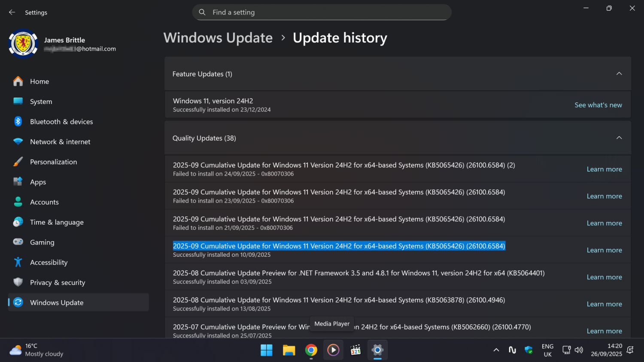Learn more about 24/09/2025 failed update
This screenshot has width=644, height=362.
click(x=604, y=169)
